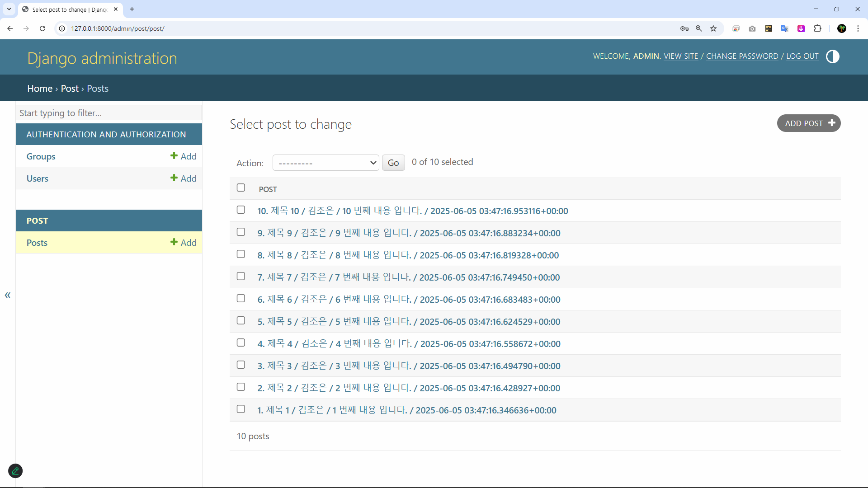Open the Chrome profile avatar
This screenshot has height=488, width=868.
coord(842,28)
